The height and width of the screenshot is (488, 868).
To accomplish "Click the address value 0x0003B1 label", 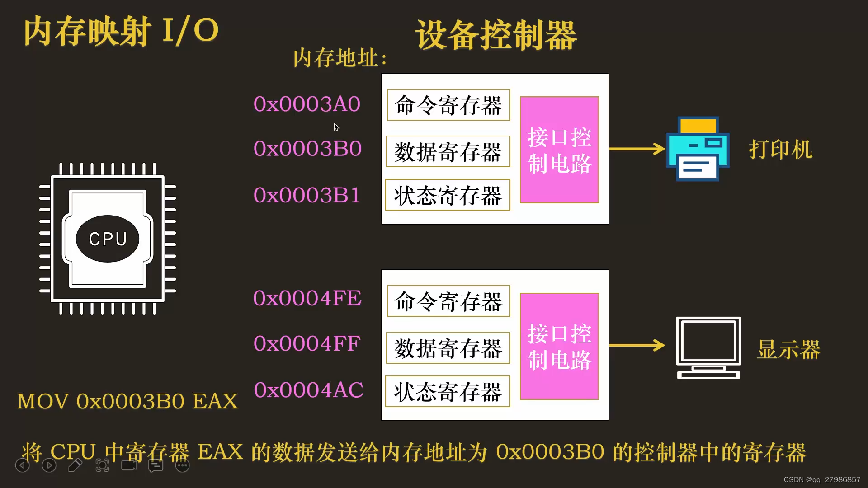I will click(307, 194).
